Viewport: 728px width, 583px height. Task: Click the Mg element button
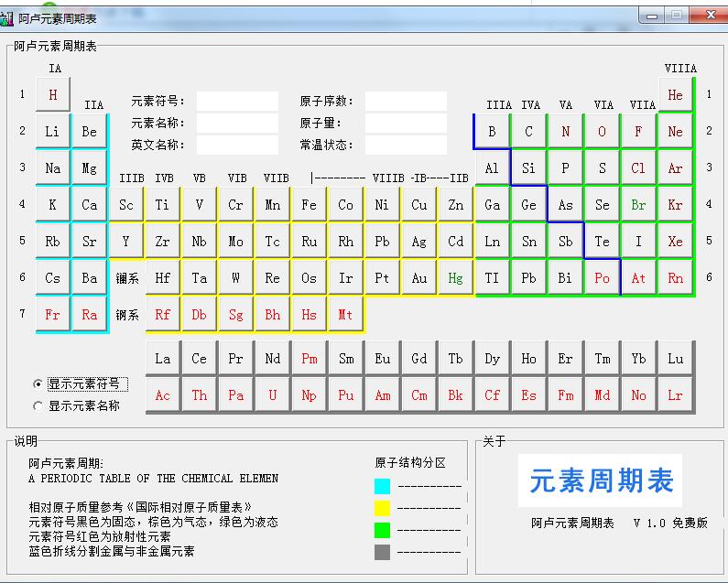pos(90,168)
